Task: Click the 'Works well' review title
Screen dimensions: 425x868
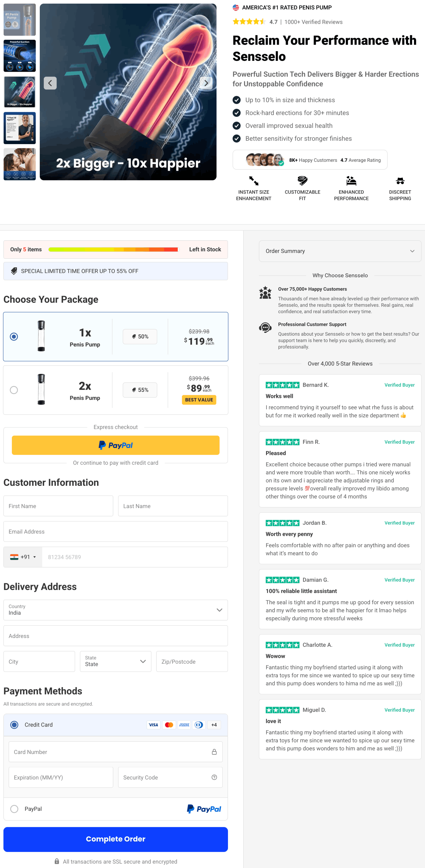Action: 279,396
